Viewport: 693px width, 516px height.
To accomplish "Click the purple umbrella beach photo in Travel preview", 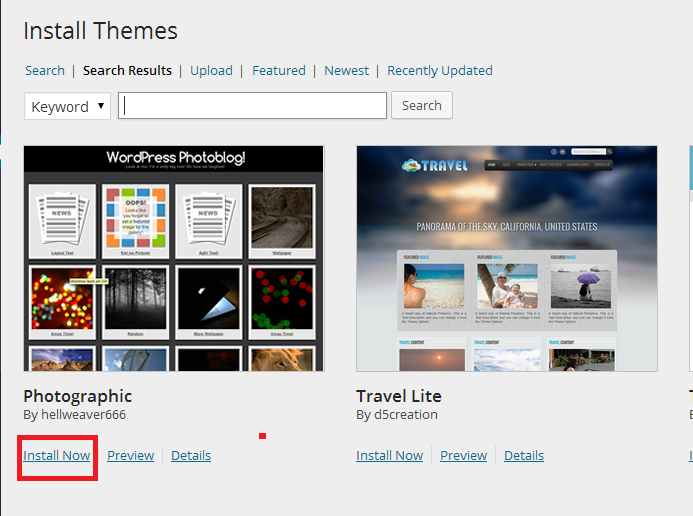I will point(581,286).
